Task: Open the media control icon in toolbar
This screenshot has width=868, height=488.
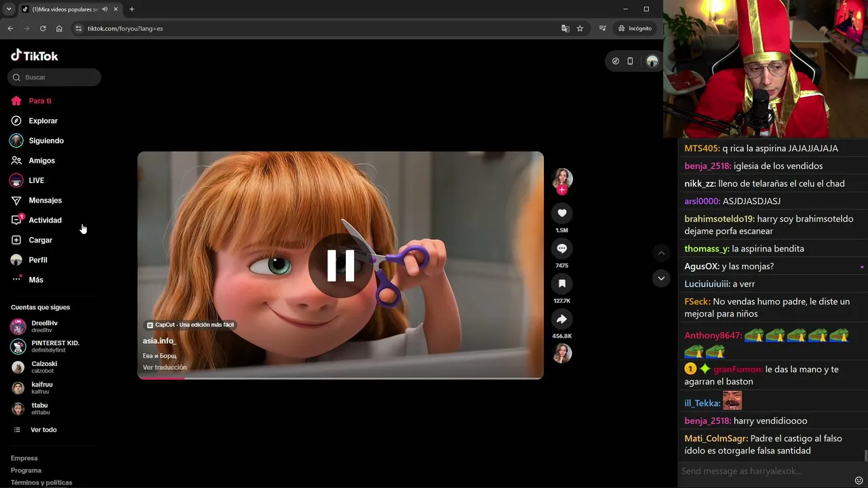Action: pyautogui.click(x=602, y=28)
